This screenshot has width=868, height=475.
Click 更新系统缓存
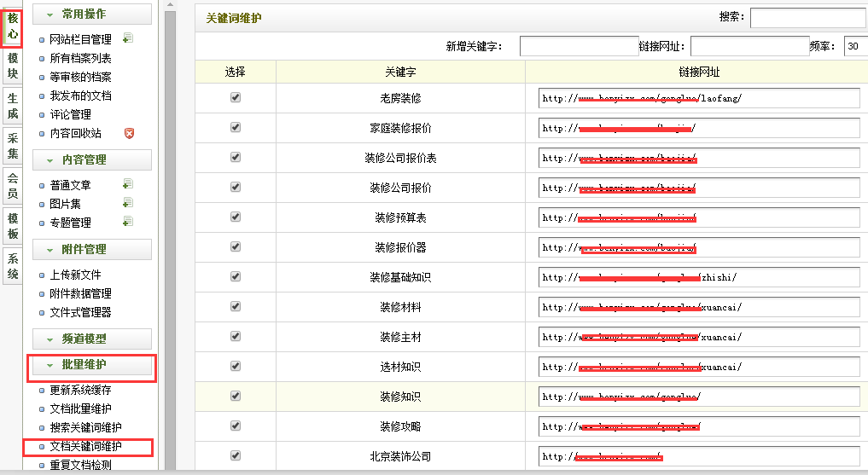80,390
